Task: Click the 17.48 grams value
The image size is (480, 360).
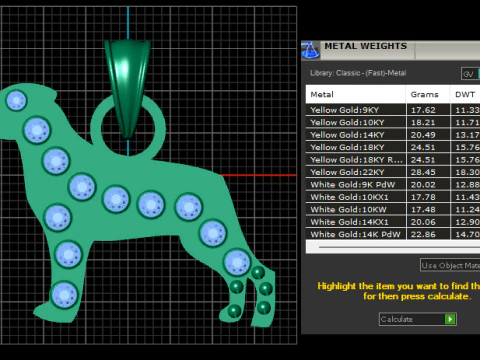Action: click(x=423, y=209)
